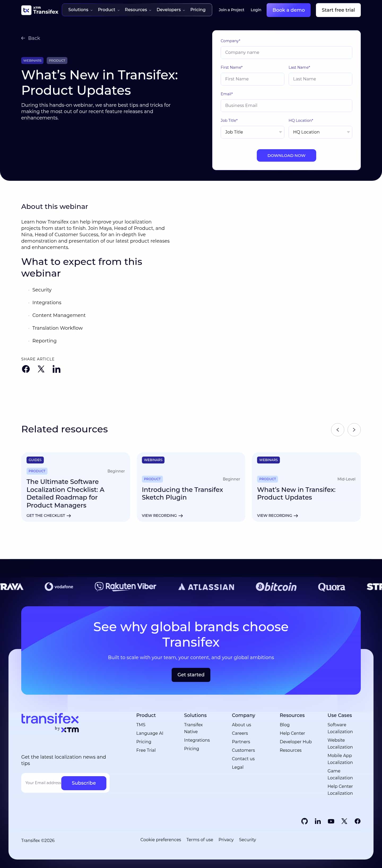This screenshot has width=382, height=868.
Task: Click the WEBINARS tag above title
Action: pos(32,61)
